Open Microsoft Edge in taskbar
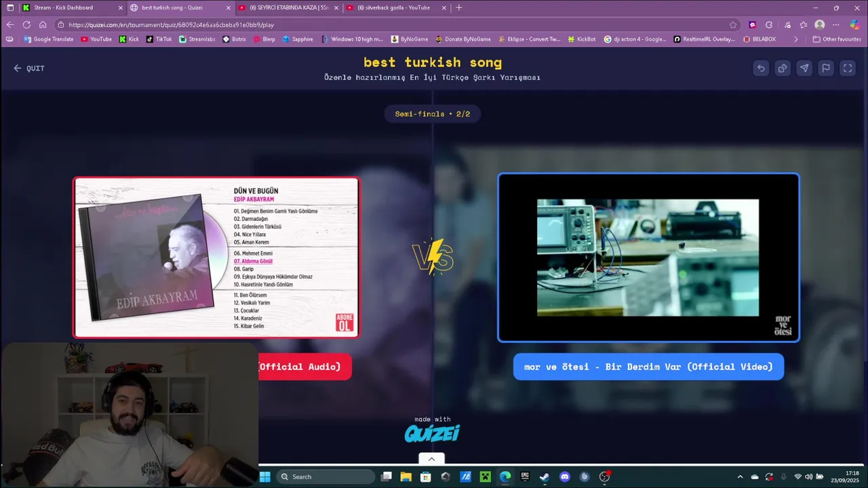Screen dimensions: 868x488 click(505, 476)
